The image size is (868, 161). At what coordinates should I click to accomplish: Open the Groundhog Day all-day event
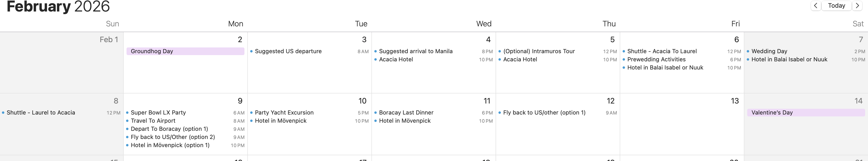pos(185,51)
